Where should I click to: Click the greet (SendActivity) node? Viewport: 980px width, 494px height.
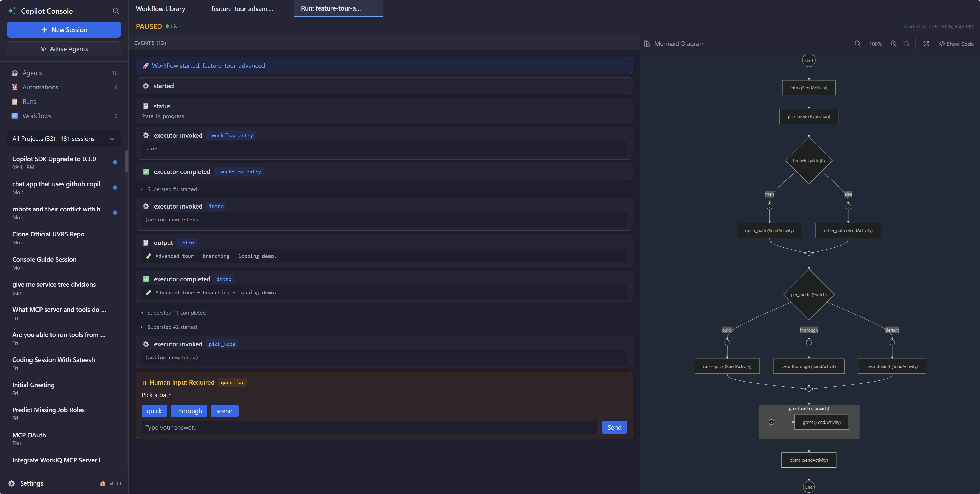tap(822, 422)
